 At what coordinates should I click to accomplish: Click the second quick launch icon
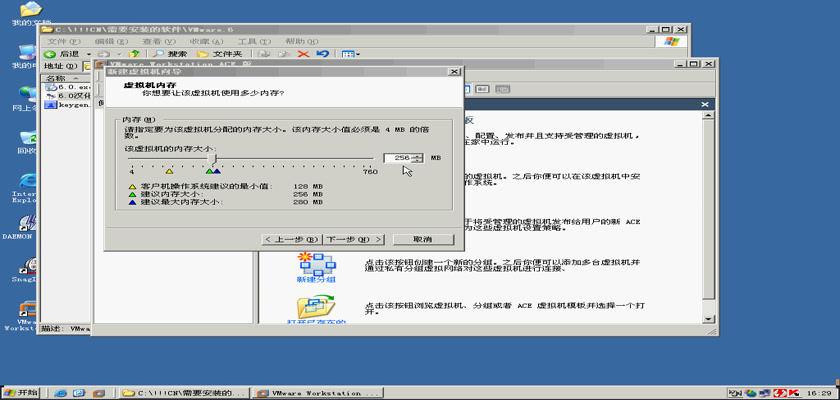coord(79,393)
